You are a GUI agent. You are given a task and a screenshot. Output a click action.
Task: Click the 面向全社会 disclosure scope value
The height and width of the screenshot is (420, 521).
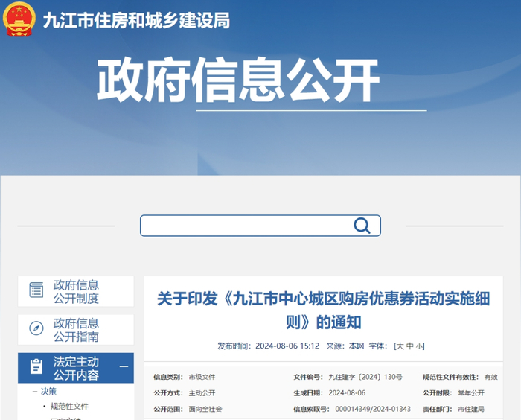coord(205,409)
